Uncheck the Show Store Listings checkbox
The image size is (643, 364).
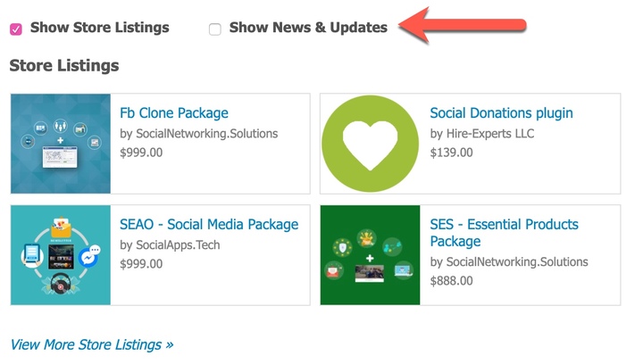pos(16,29)
